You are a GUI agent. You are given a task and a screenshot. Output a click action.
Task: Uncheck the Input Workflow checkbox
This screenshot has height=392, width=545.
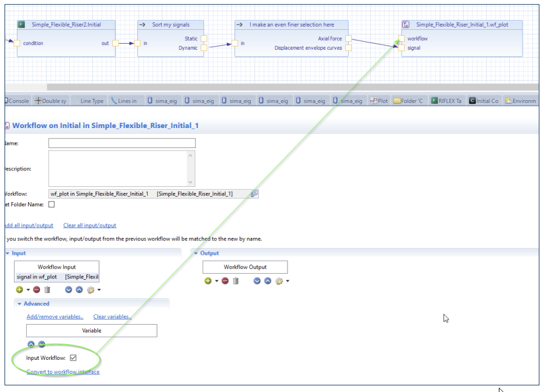click(73, 358)
